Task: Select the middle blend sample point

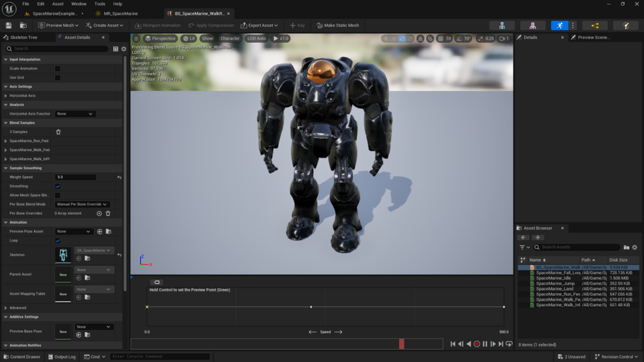Action: point(311,307)
